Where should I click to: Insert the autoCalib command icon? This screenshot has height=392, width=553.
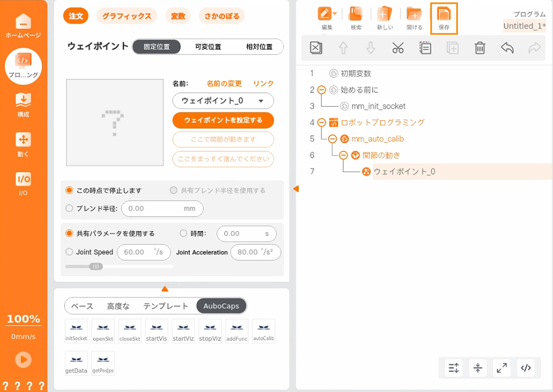point(264,331)
